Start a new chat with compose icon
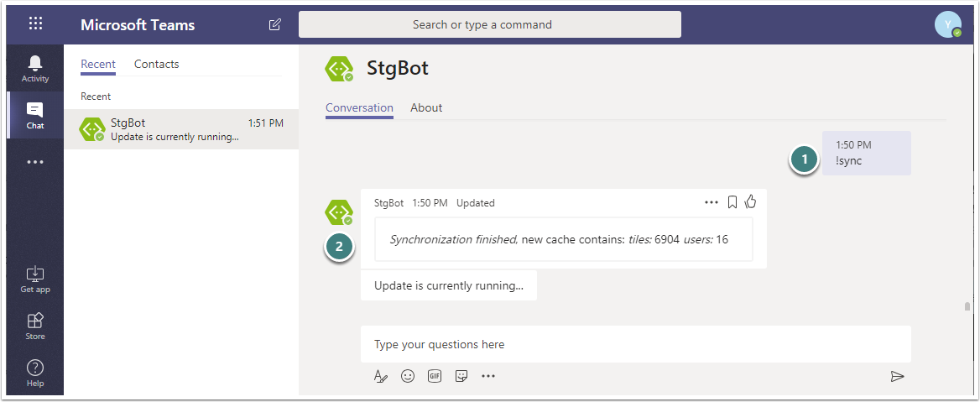 274,24
